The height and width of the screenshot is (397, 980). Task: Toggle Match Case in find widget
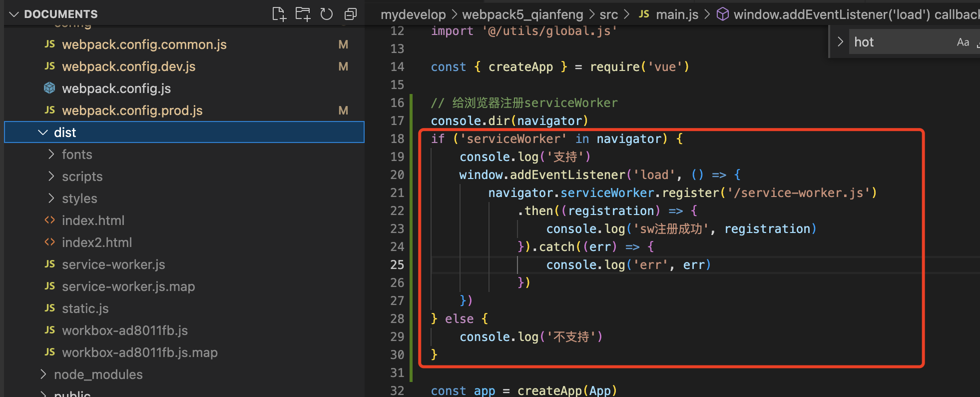point(963,42)
